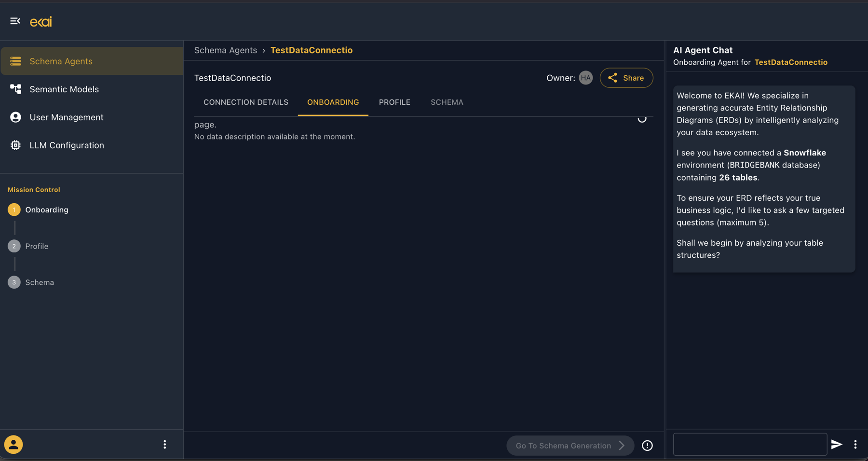
Task: Click TestDataConnectio in the chat header
Action: click(x=791, y=62)
